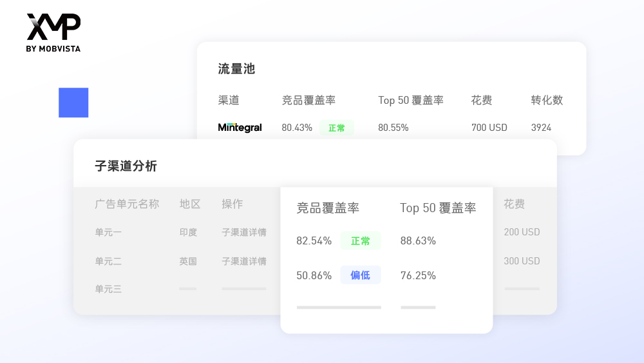Click the 300 USD spend cell
This screenshot has height=363, width=644.
[x=522, y=261]
